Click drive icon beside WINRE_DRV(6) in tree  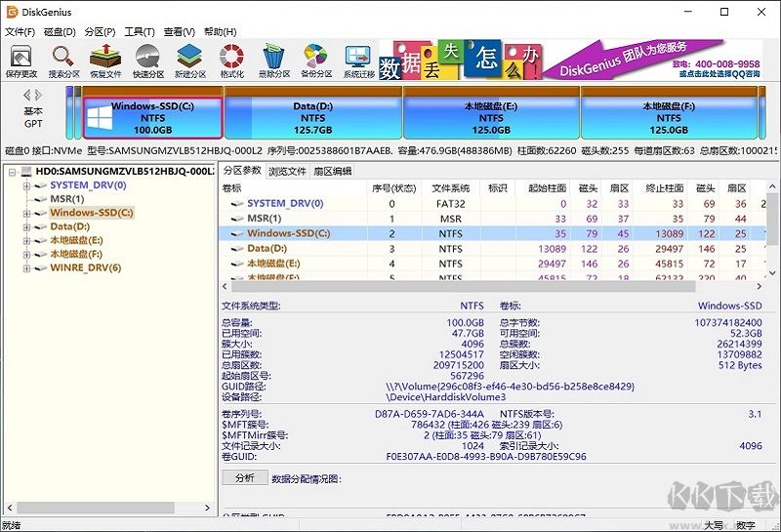40,268
